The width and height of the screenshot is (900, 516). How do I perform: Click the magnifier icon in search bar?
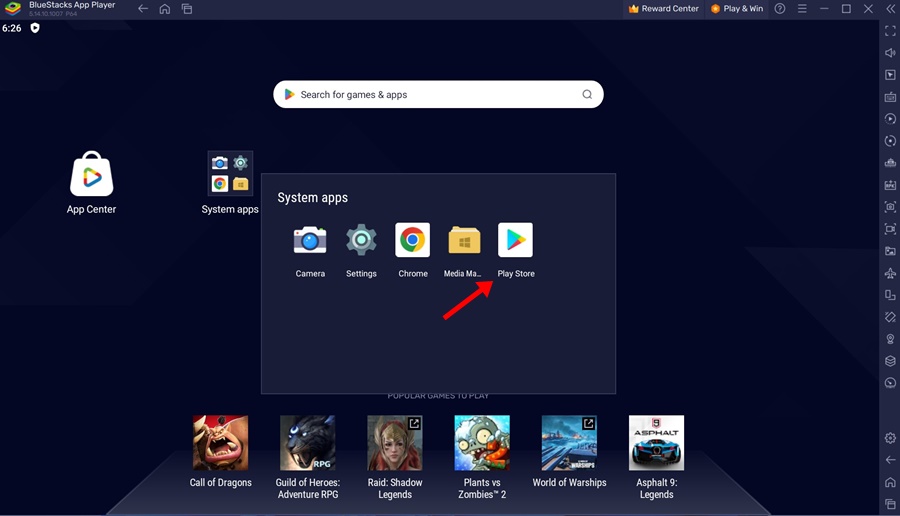click(x=587, y=94)
